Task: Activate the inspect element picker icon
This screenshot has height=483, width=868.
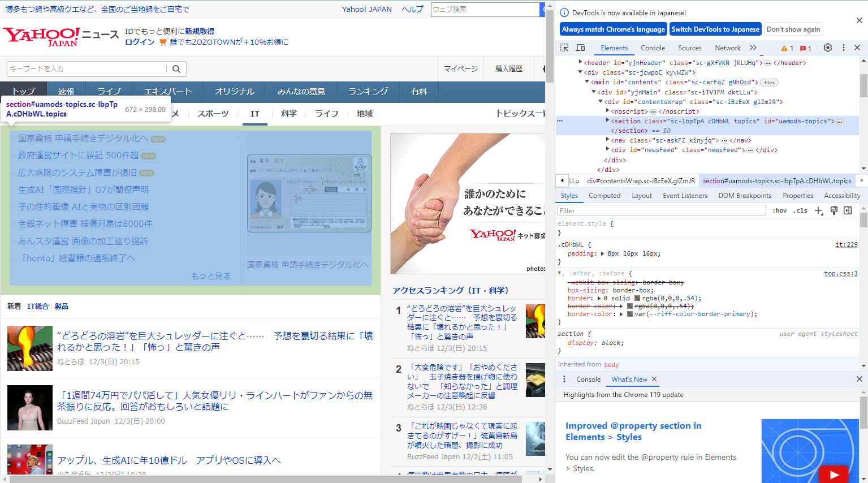Action: (x=564, y=48)
